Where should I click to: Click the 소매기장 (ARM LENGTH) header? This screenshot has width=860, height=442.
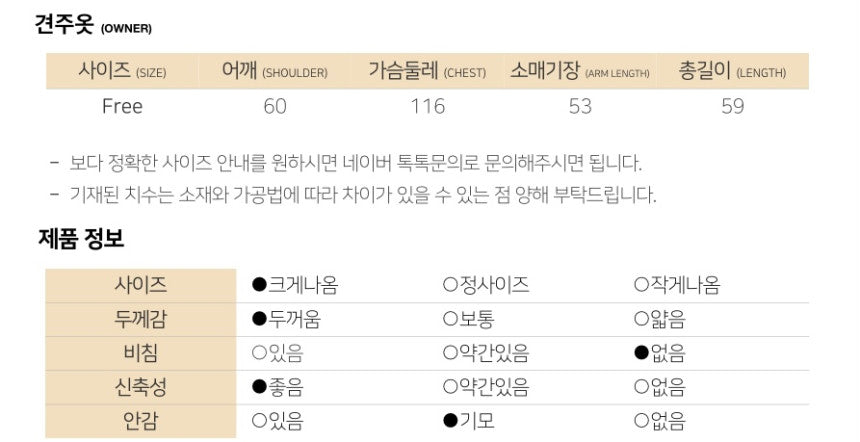tap(580, 71)
